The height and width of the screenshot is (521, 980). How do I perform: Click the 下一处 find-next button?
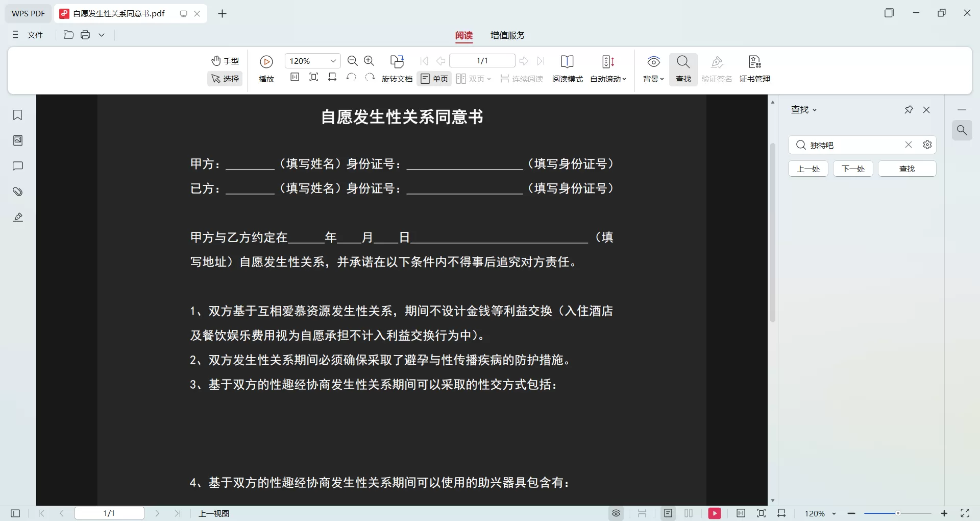852,169
